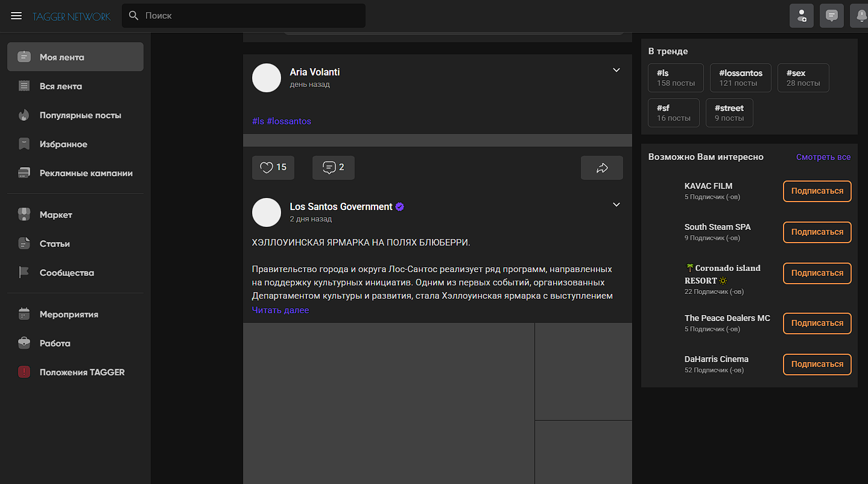Open the hamburger menu icon

click(x=16, y=16)
